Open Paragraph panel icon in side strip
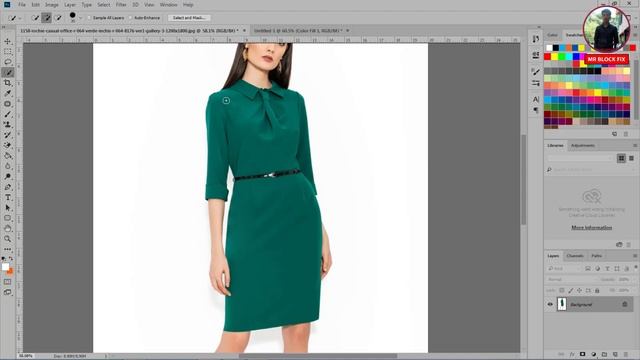640x360 pixels. click(x=536, y=110)
